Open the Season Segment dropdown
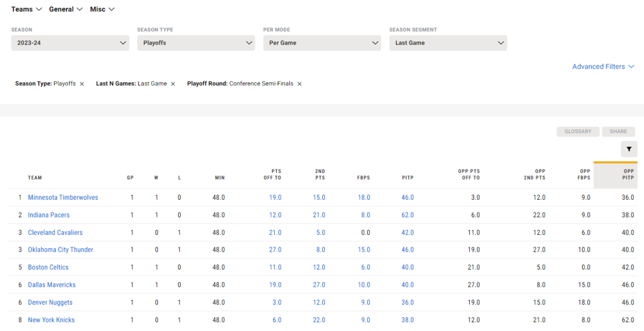Screen dimensions: 644x331 point(448,43)
